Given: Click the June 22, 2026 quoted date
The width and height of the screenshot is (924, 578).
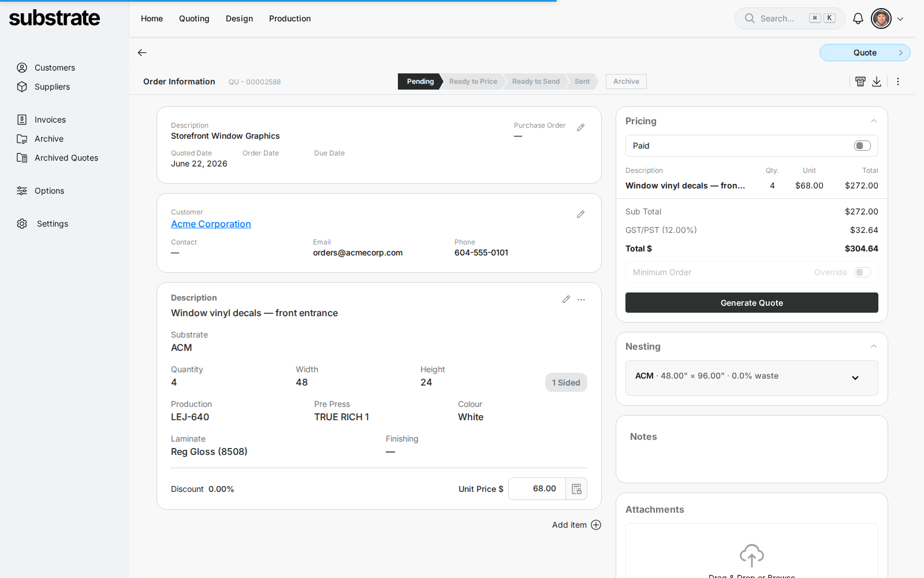Looking at the screenshot, I should click(199, 164).
